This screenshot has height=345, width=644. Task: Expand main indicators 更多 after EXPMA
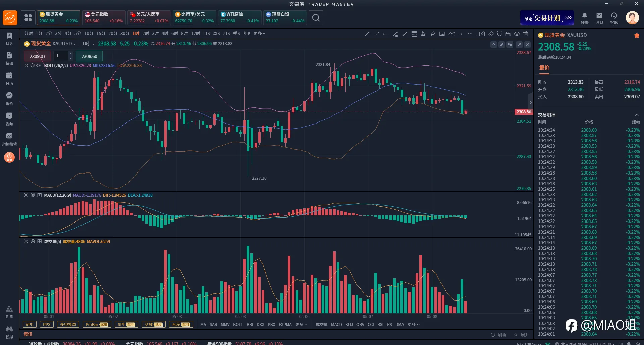[x=301, y=325]
